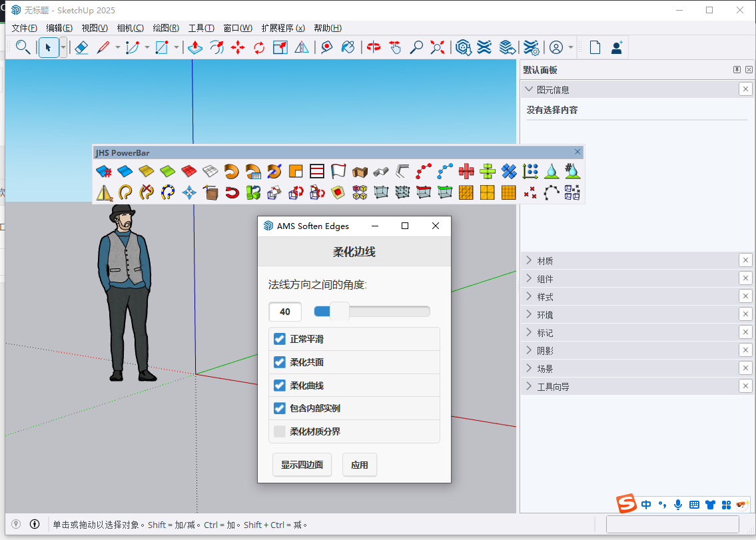The width and height of the screenshot is (756, 540).
Task: Pick the red Pencil line tool
Action: coord(103,47)
